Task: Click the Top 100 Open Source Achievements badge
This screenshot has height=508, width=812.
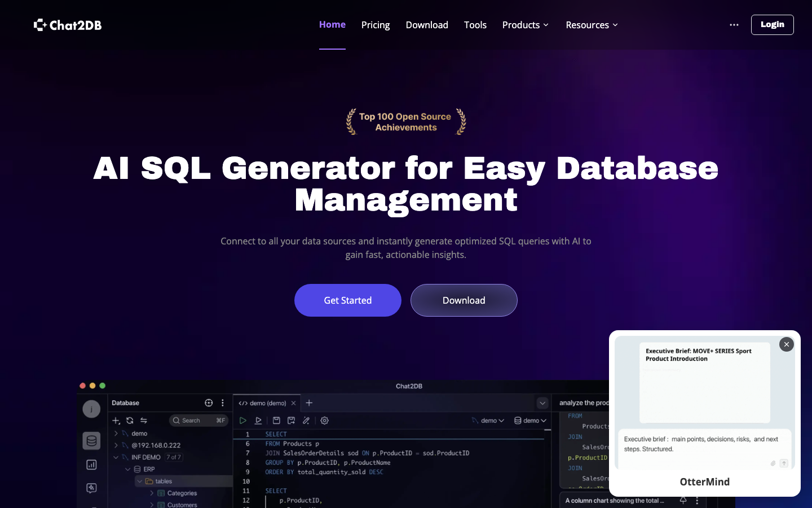Action: [406, 122]
